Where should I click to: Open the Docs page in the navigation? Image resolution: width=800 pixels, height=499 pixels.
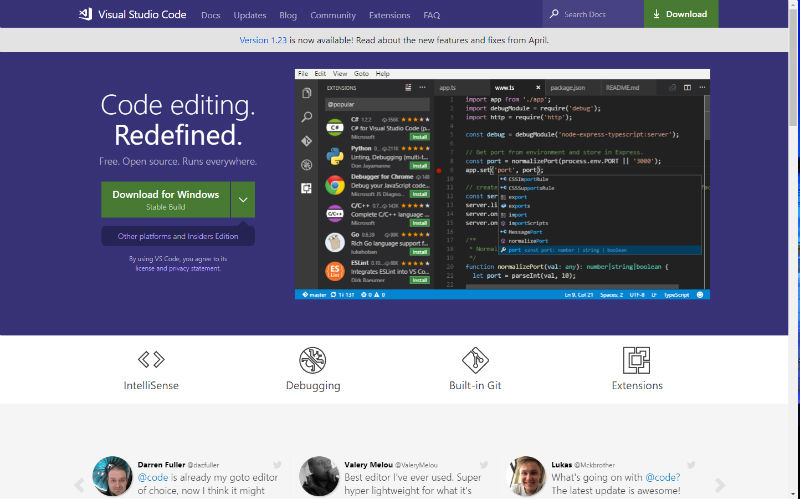pos(211,15)
